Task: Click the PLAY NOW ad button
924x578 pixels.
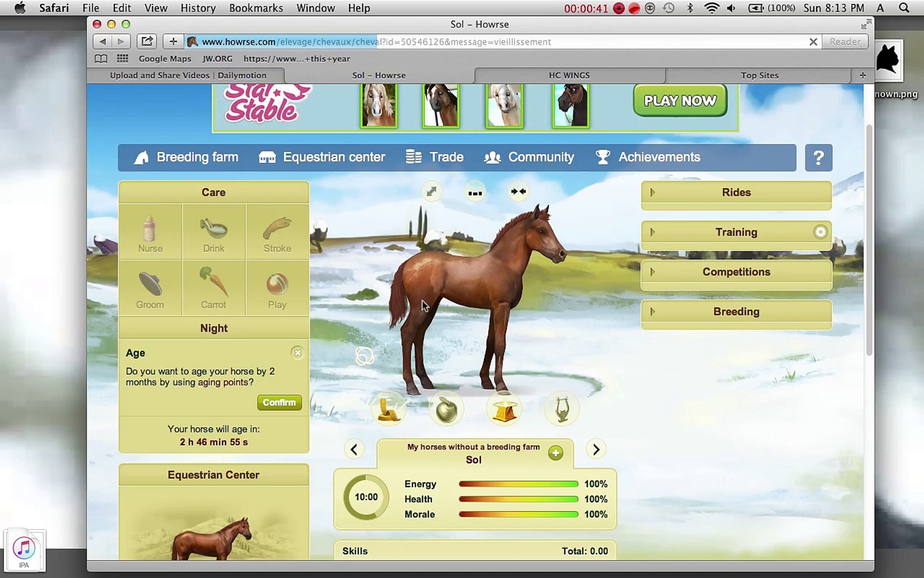Action: tap(680, 101)
